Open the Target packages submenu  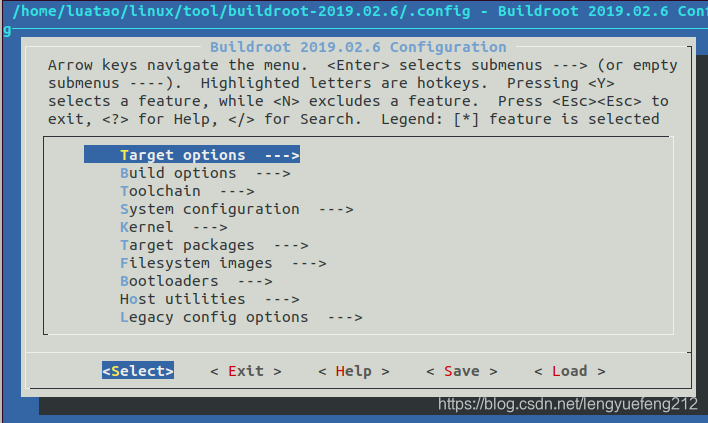[x=214, y=245]
